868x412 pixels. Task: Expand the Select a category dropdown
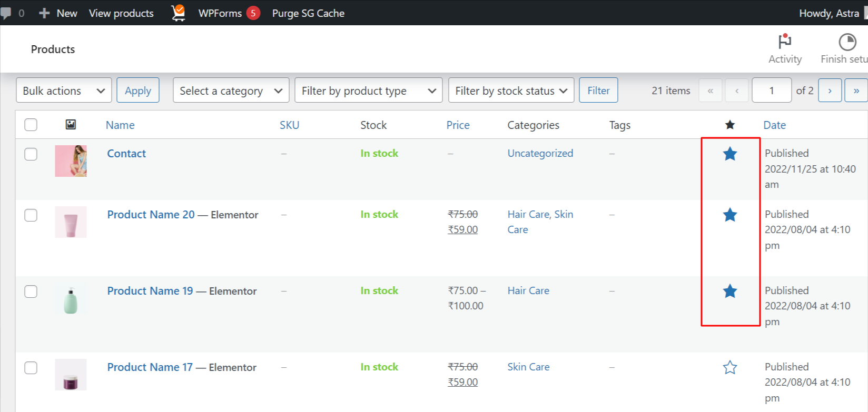tap(231, 91)
